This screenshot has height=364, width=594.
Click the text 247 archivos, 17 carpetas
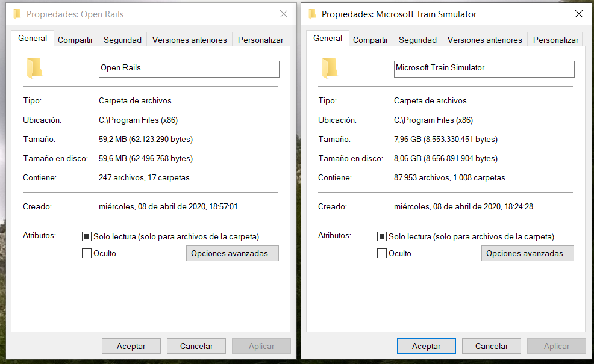(144, 178)
